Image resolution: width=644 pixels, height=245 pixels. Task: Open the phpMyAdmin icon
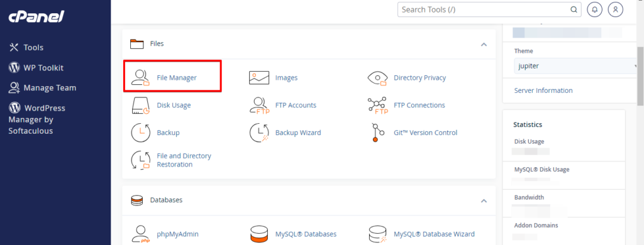pyautogui.click(x=140, y=234)
